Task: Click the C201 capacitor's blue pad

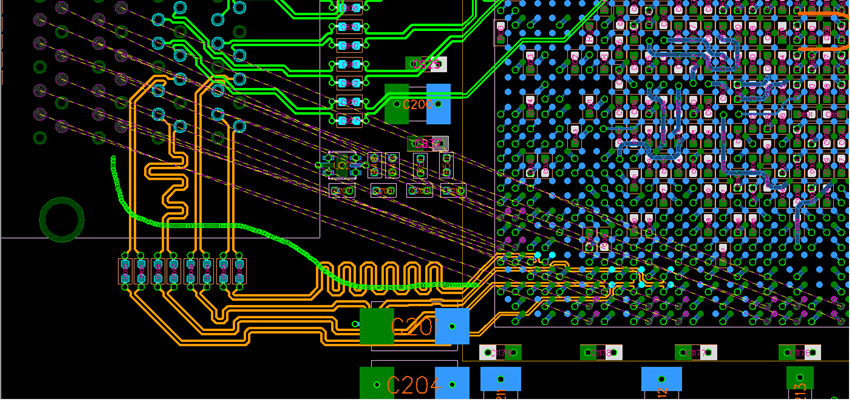Action: click(452, 326)
